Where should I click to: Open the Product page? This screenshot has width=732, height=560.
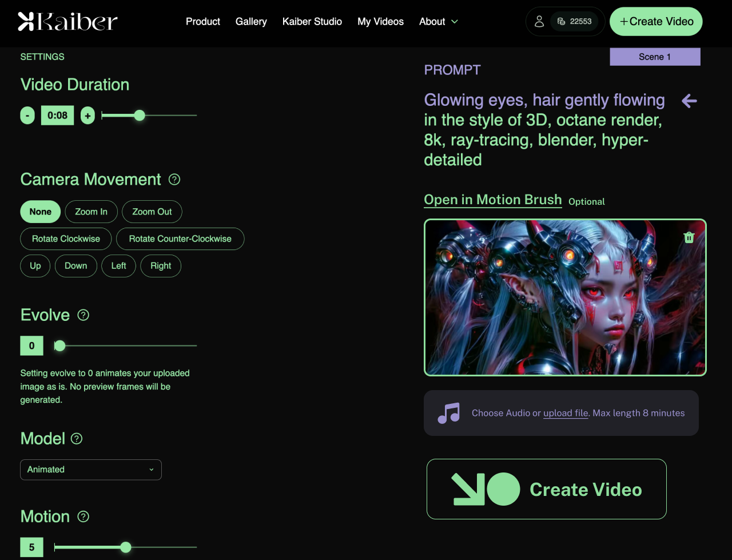203,22
